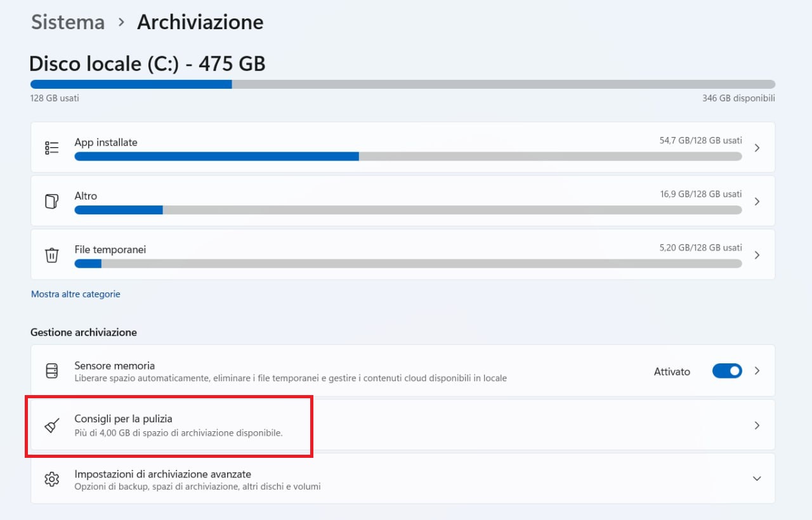
Task: Click the Disco locale C: usage bar
Action: pyautogui.click(x=402, y=84)
